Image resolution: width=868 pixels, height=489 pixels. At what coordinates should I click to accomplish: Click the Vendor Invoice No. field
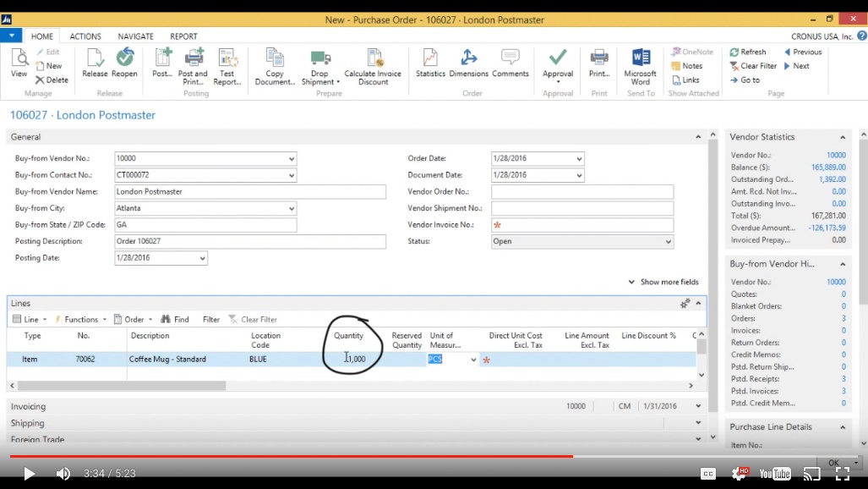pyautogui.click(x=582, y=225)
